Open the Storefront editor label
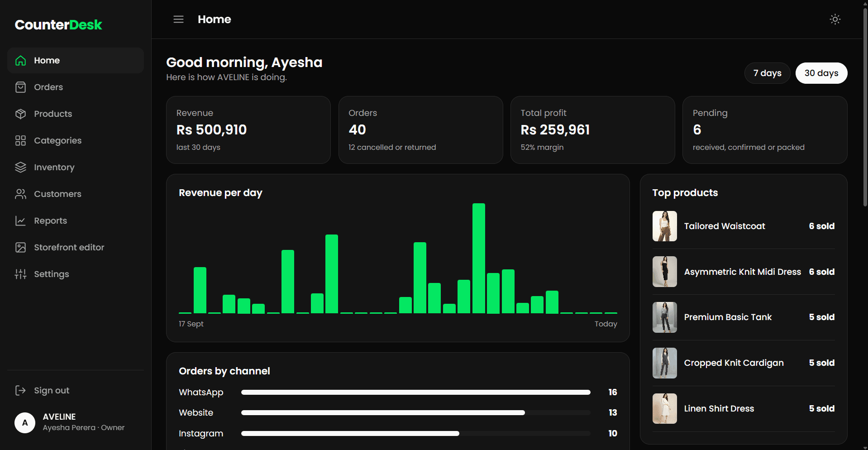The image size is (868, 450). (x=69, y=248)
